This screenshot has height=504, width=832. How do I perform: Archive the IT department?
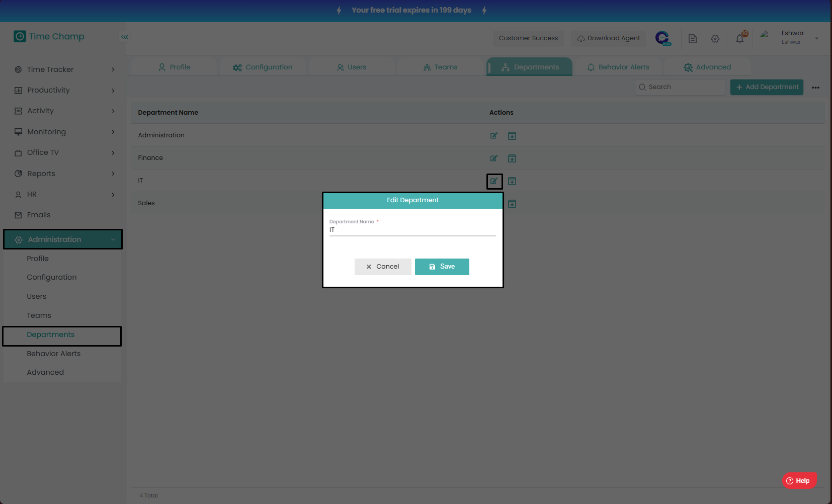(512, 181)
